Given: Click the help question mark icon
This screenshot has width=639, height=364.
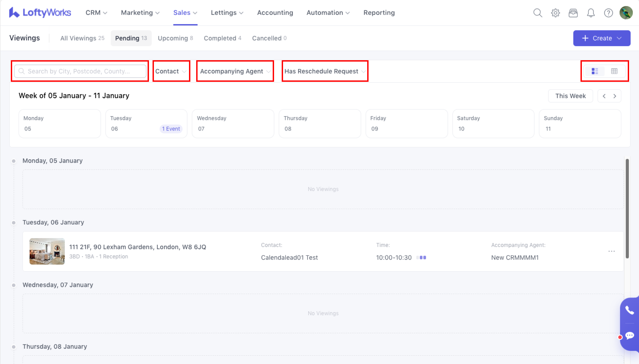Looking at the screenshot, I should pyautogui.click(x=608, y=13).
